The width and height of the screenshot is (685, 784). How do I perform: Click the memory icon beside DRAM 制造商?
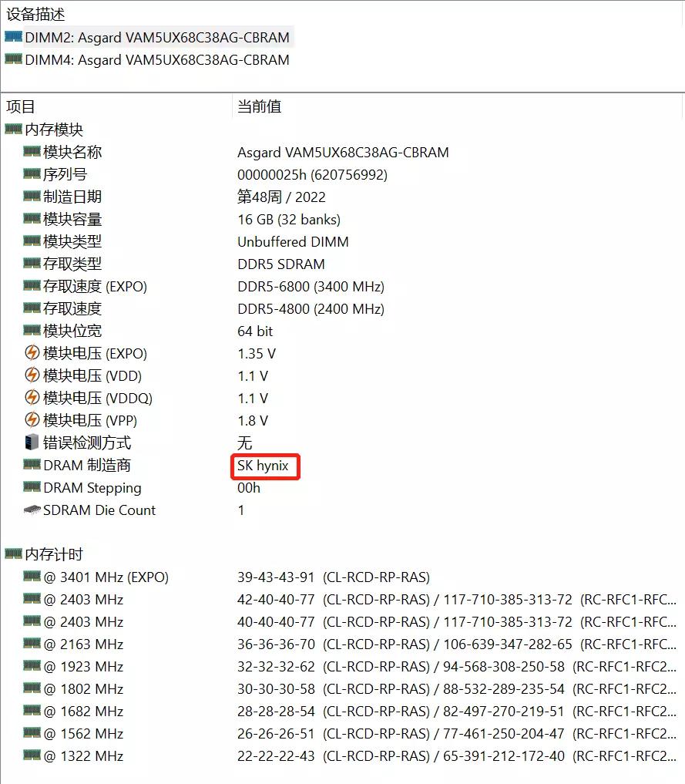(32, 466)
